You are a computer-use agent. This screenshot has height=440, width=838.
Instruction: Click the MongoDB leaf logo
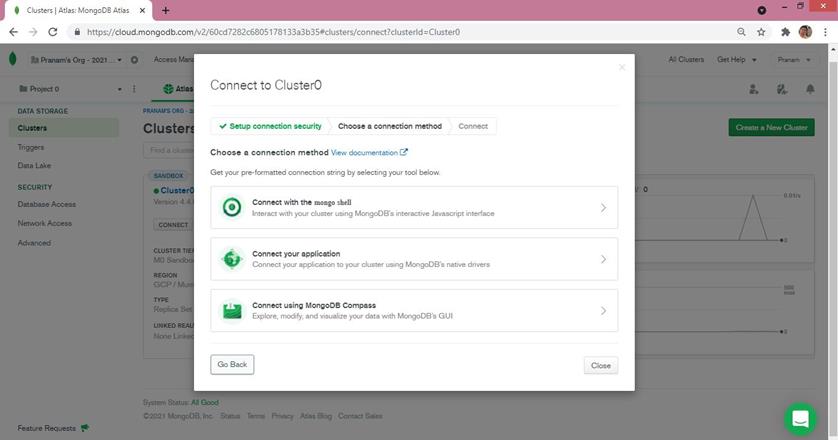coord(13,59)
